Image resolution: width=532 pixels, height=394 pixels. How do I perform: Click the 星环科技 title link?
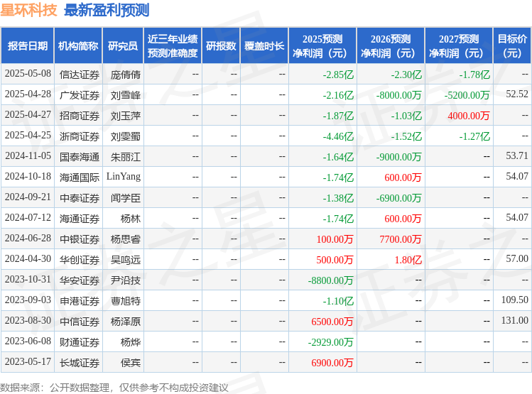point(29,10)
